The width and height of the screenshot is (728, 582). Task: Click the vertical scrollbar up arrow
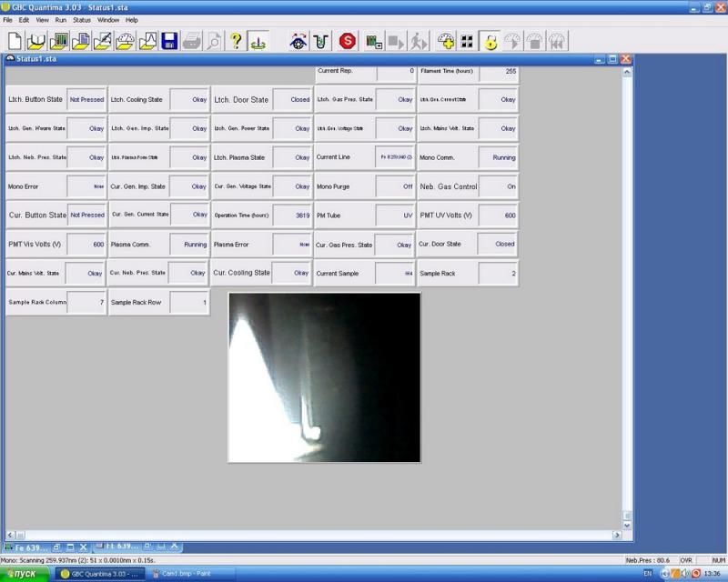click(627, 72)
